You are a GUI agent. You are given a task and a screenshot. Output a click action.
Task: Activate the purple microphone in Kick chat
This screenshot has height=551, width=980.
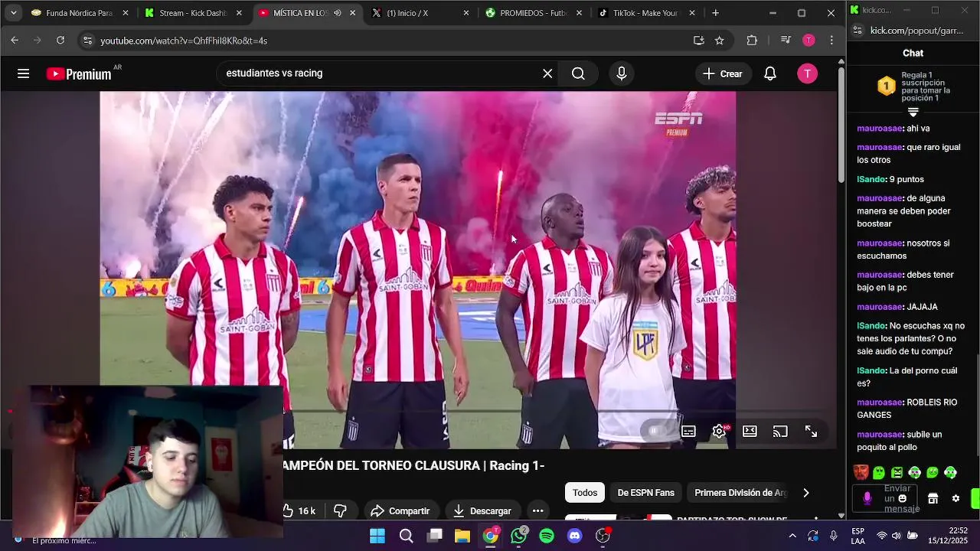(867, 498)
